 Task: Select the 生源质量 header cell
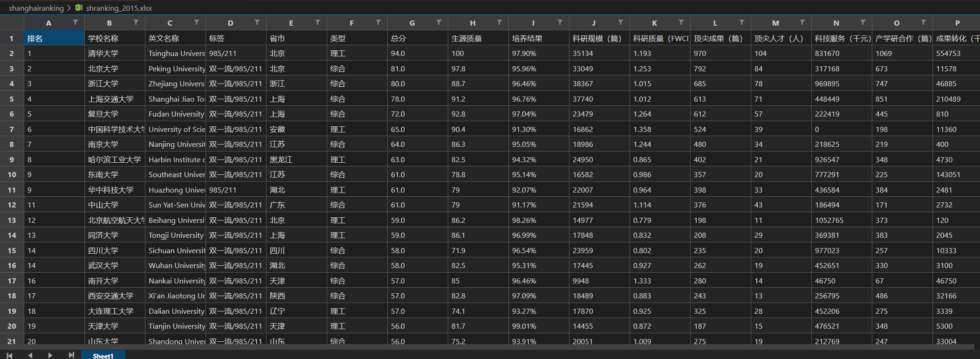tap(478, 38)
